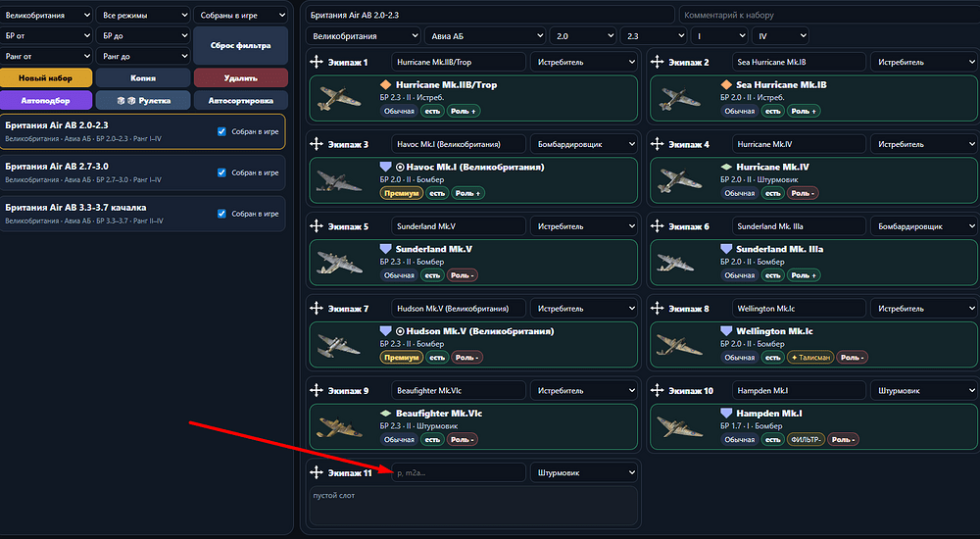This screenshot has height=539, width=980.
Task: Open the Великобритания nation filter dropdown in sidebar
Action: click(46, 15)
